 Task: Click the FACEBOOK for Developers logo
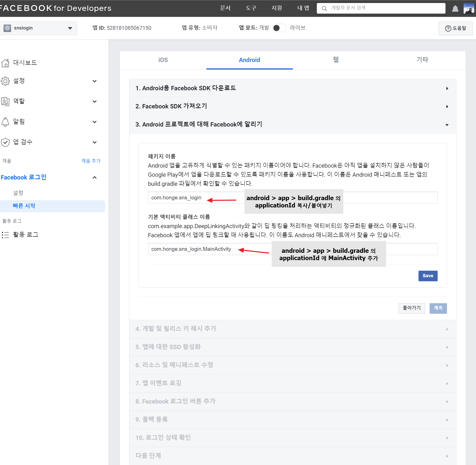pos(55,8)
